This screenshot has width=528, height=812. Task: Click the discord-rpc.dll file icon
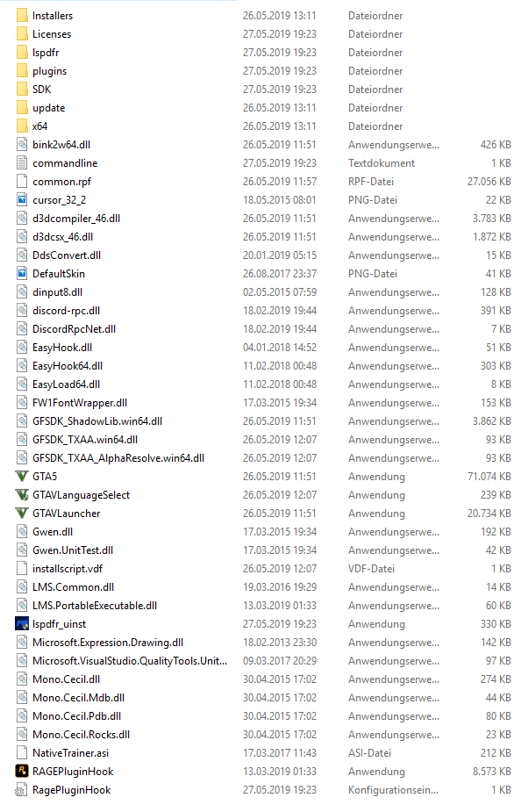point(22,311)
